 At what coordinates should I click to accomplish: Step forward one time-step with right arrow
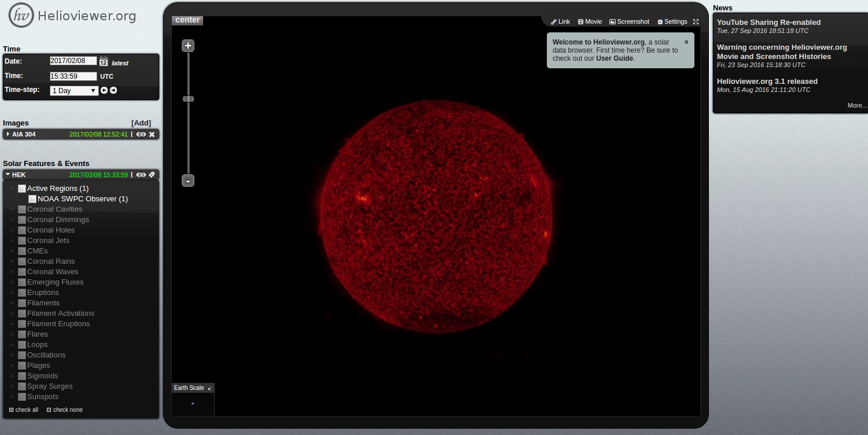[x=113, y=90]
